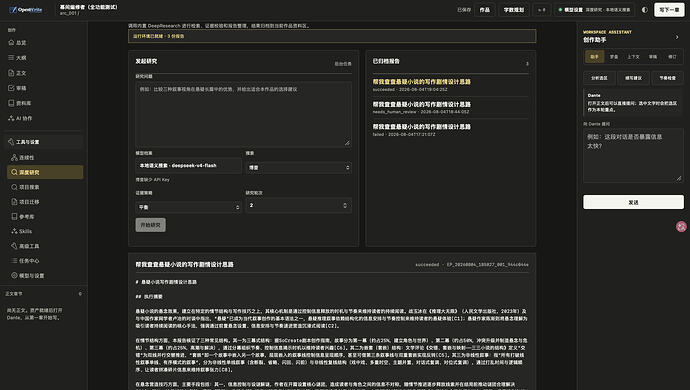Focus the 研究问题 textarea
Viewport: 690px width, 390px height.
243,114
